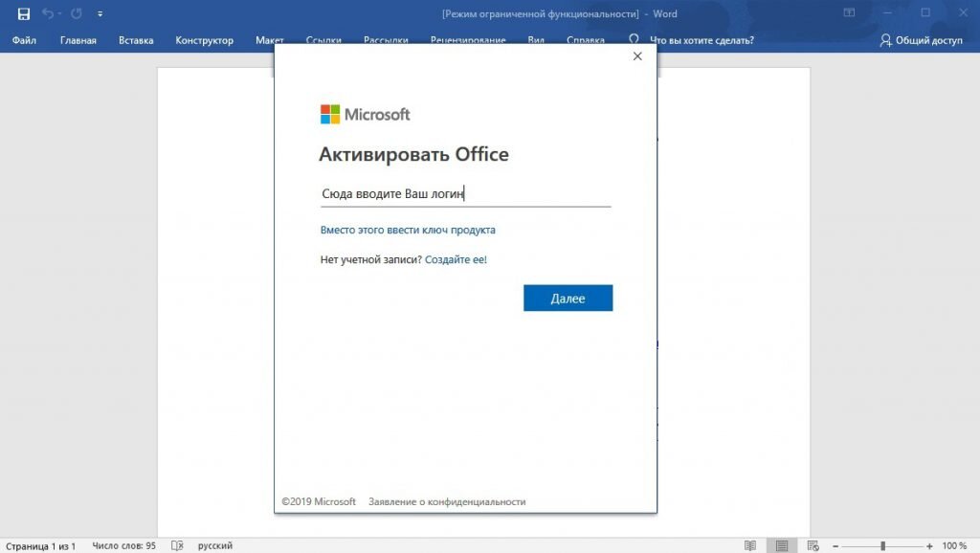
Task: Click the login input field
Action: point(466,194)
